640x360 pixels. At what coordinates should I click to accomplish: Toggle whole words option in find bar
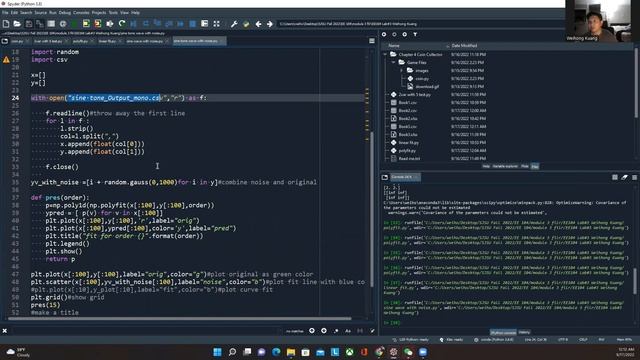point(360,331)
